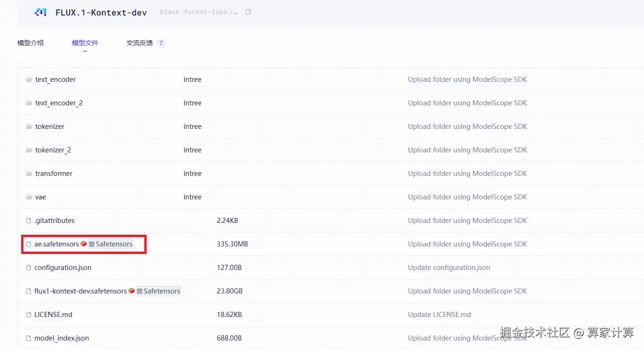Click the tokenizer folder icon
644x349 pixels.
pyautogui.click(x=29, y=127)
